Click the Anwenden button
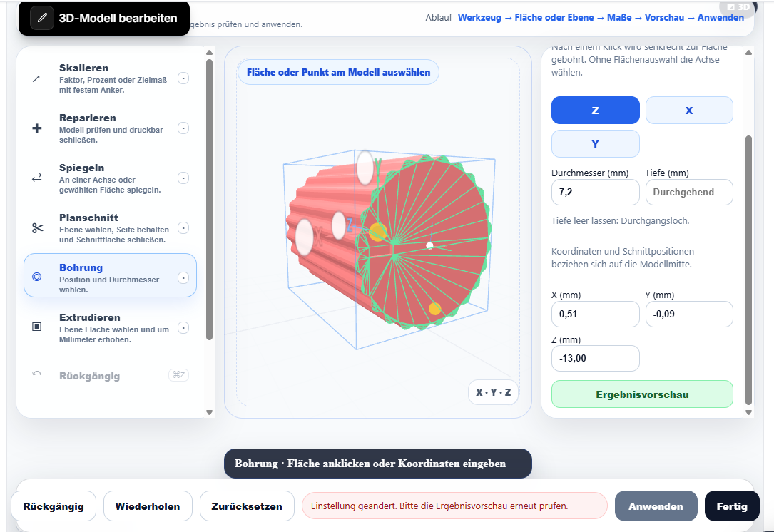Screen dimensions: 774x532 click(x=656, y=506)
